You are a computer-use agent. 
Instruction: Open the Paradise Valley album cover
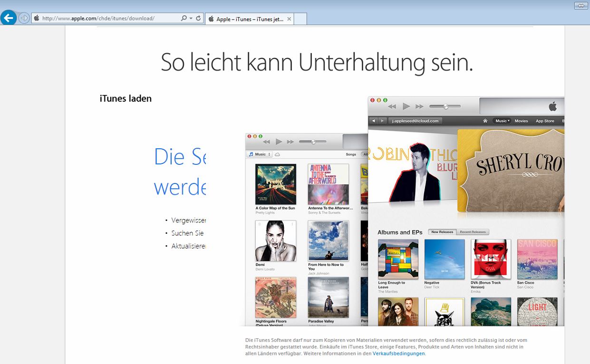(x=328, y=297)
